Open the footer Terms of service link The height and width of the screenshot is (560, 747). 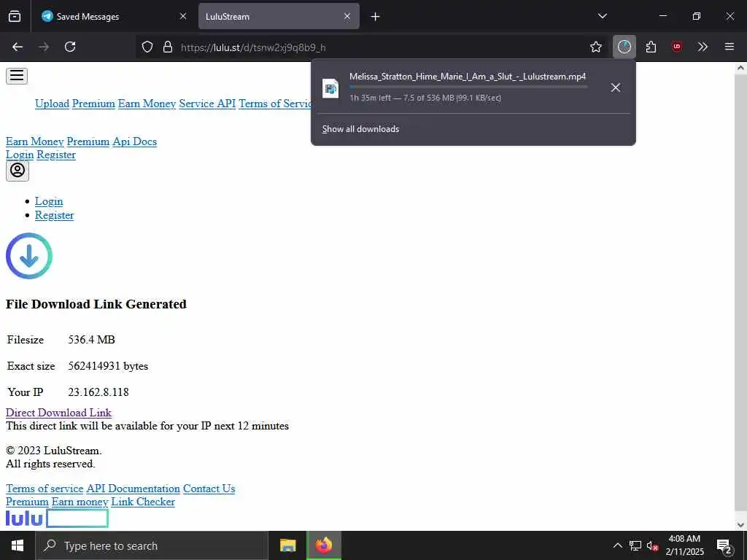click(x=44, y=489)
